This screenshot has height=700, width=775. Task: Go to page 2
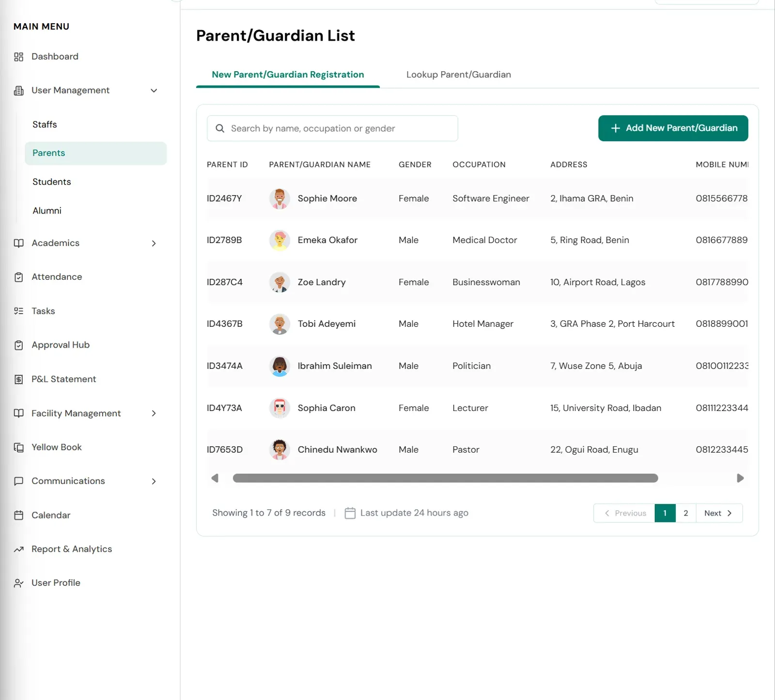(x=685, y=513)
